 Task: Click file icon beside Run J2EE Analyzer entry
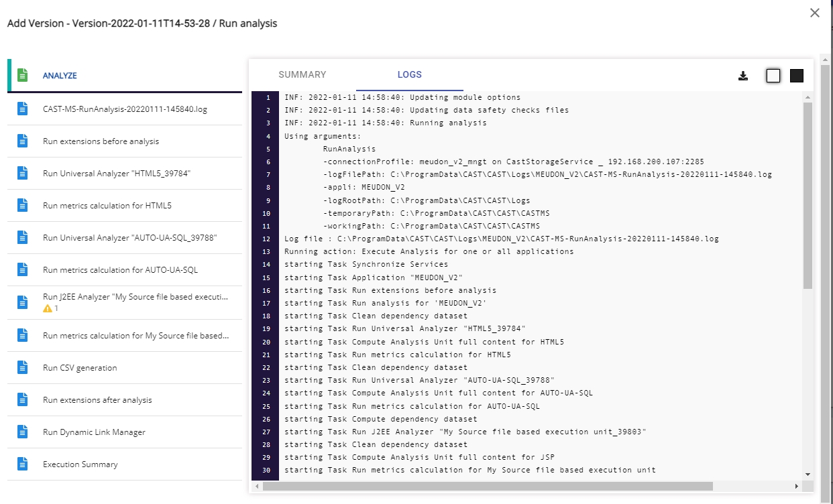click(x=23, y=302)
